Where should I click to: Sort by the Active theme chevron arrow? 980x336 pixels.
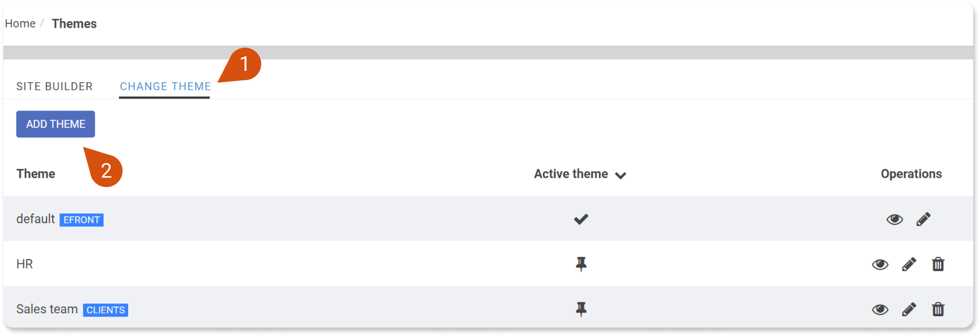(x=620, y=175)
